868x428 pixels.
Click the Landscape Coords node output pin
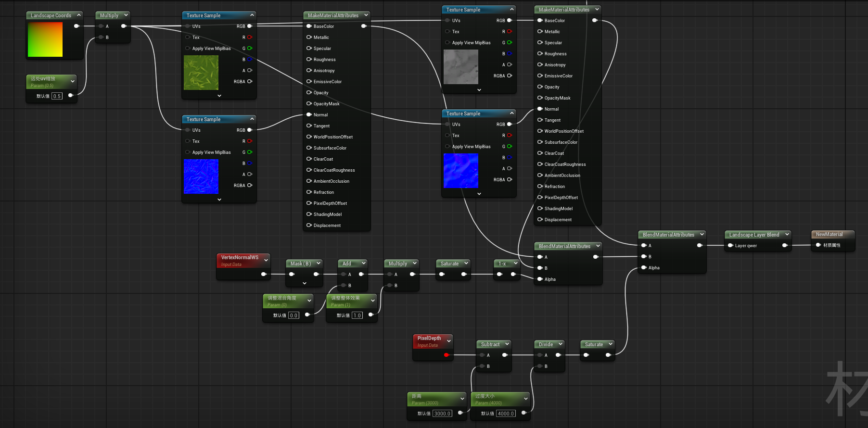coord(76,26)
